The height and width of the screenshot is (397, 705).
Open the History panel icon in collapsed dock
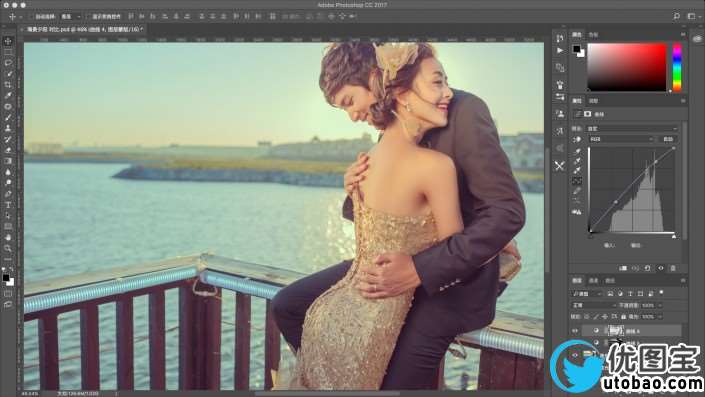click(560, 38)
